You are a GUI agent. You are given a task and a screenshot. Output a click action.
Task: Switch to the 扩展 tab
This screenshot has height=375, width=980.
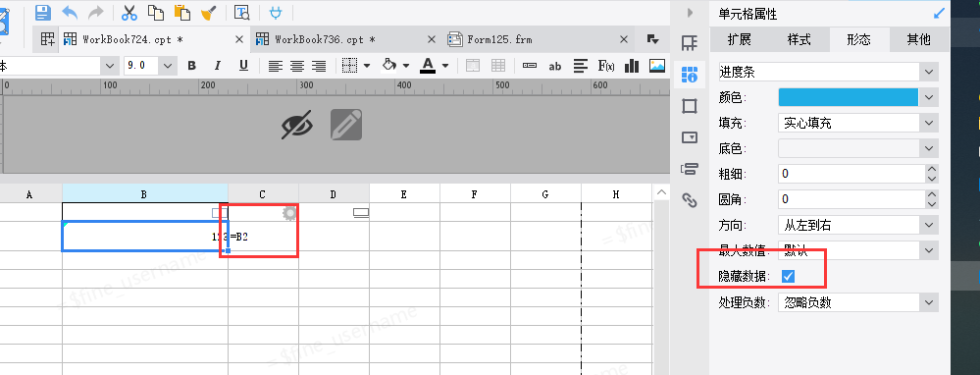[x=740, y=39]
